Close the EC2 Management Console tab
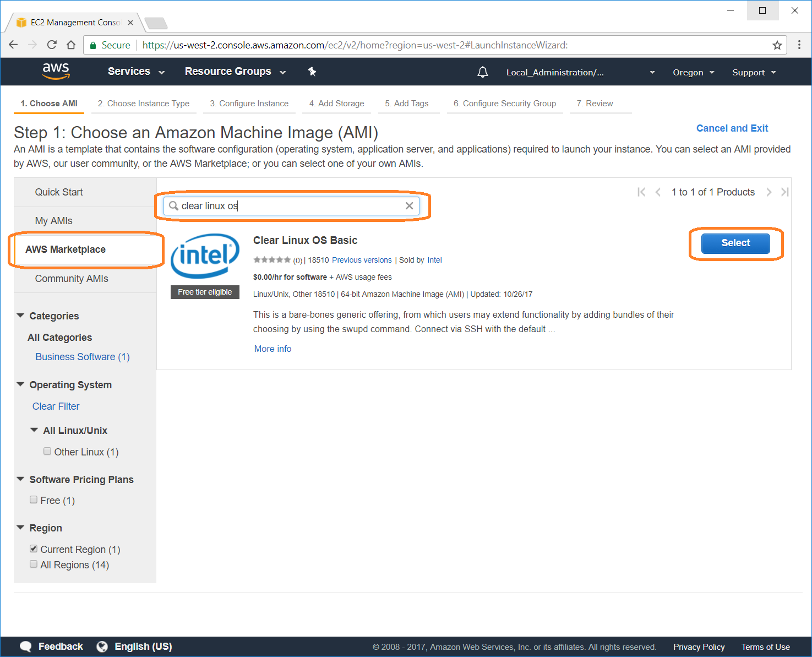 130,23
